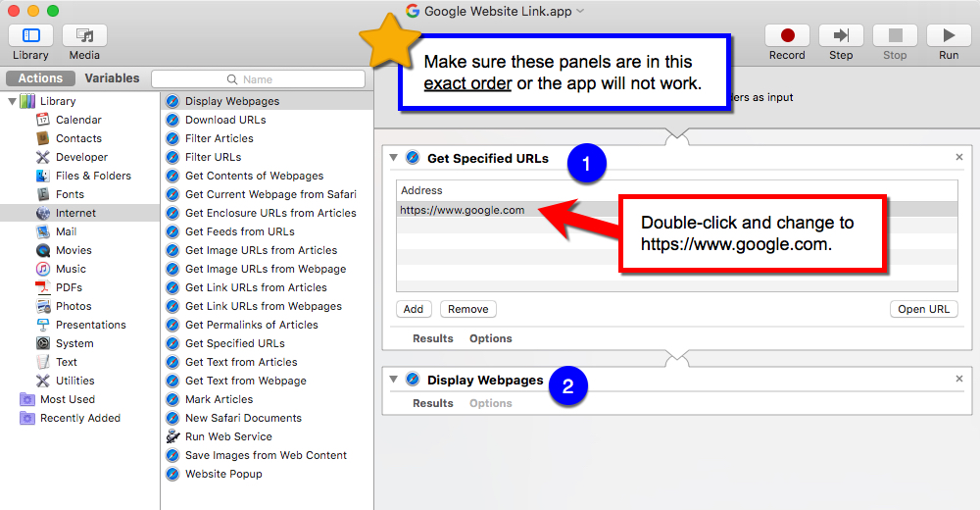Image resolution: width=980 pixels, height=510 pixels.
Task: Click the Record button in toolbar
Action: click(787, 36)
